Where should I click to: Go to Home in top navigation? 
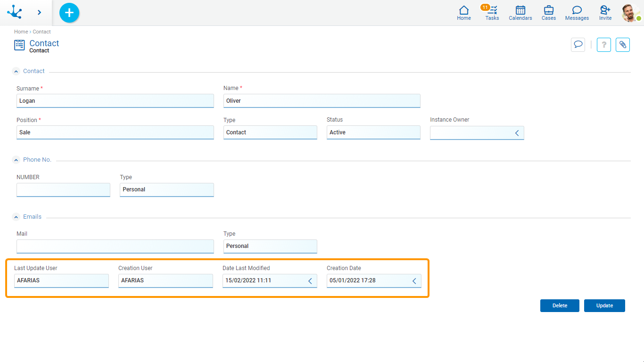(464, 12)
